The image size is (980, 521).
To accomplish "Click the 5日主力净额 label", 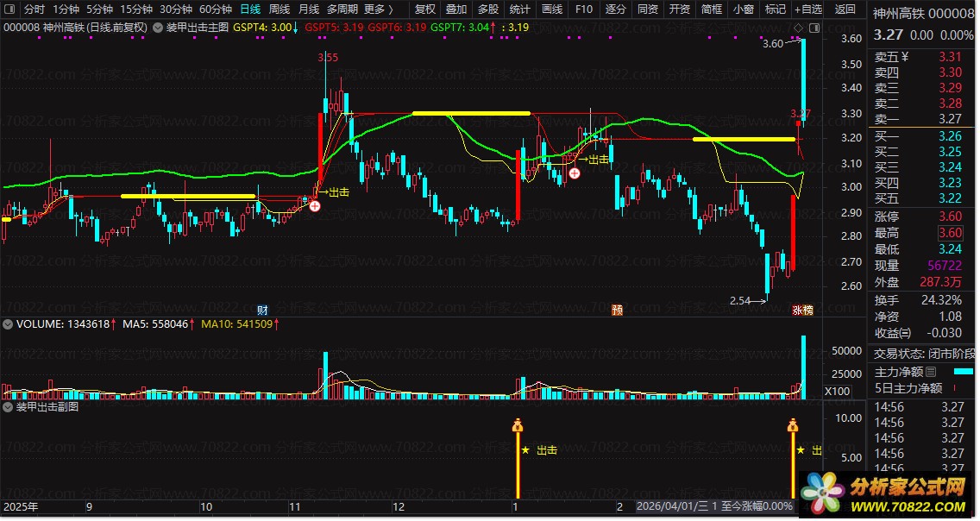I will pyautogui.click(x=908, y=388).
